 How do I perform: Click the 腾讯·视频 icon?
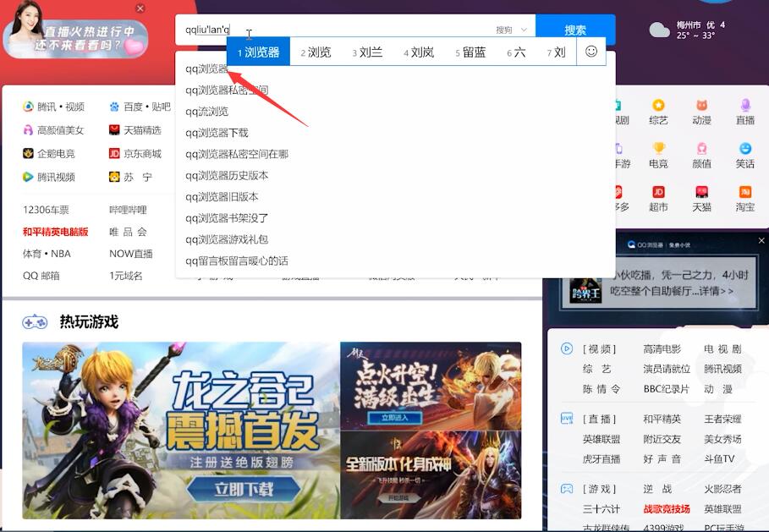point(28,107)
